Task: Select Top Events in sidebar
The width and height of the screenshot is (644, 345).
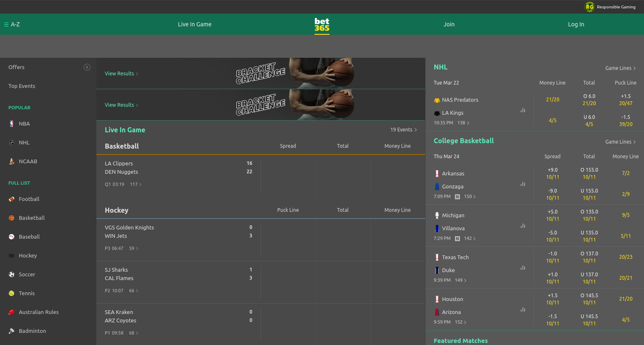Action: (22, 86)
